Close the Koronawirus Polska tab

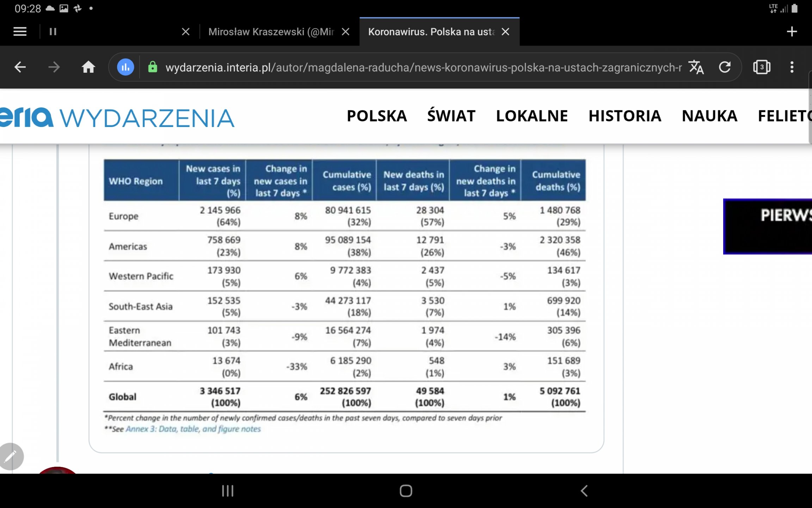point(505,32)
